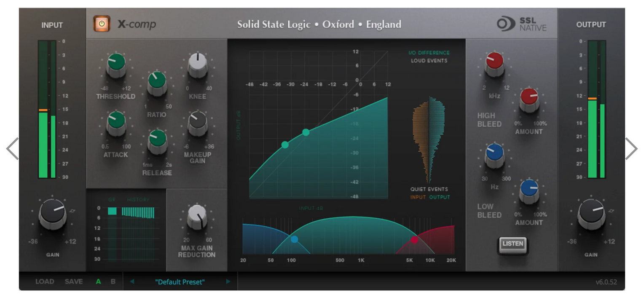This screenshot has height=295, width=644.
Task: Click the THRESHOLD label
Action: click(x=115, y=97)
